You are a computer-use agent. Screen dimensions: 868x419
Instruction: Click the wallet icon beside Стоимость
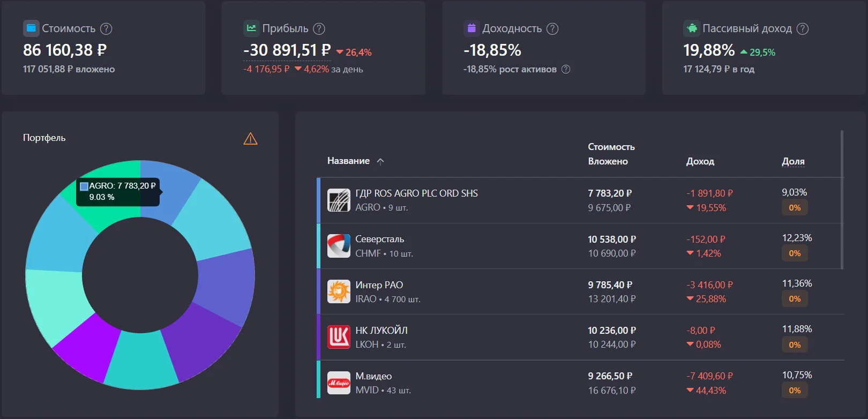(31, 28)
